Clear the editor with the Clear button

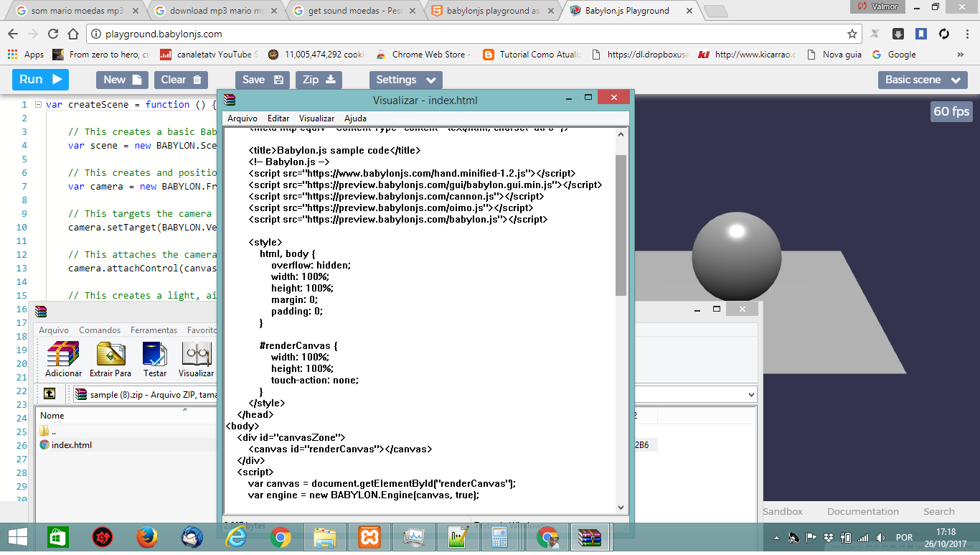coord(182,80)
